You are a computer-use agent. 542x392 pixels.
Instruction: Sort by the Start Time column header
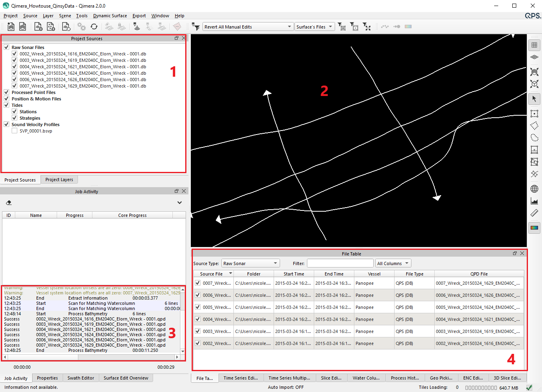(294, 274)
